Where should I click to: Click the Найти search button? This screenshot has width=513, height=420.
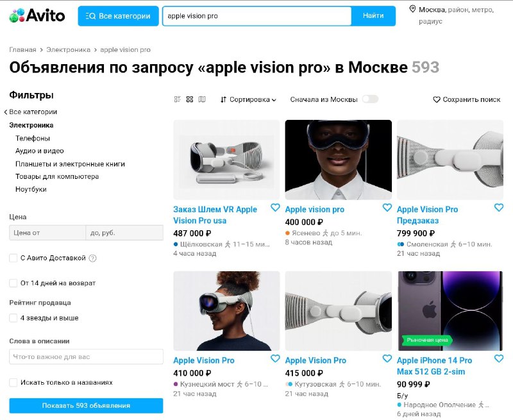(x=373, y=15)
